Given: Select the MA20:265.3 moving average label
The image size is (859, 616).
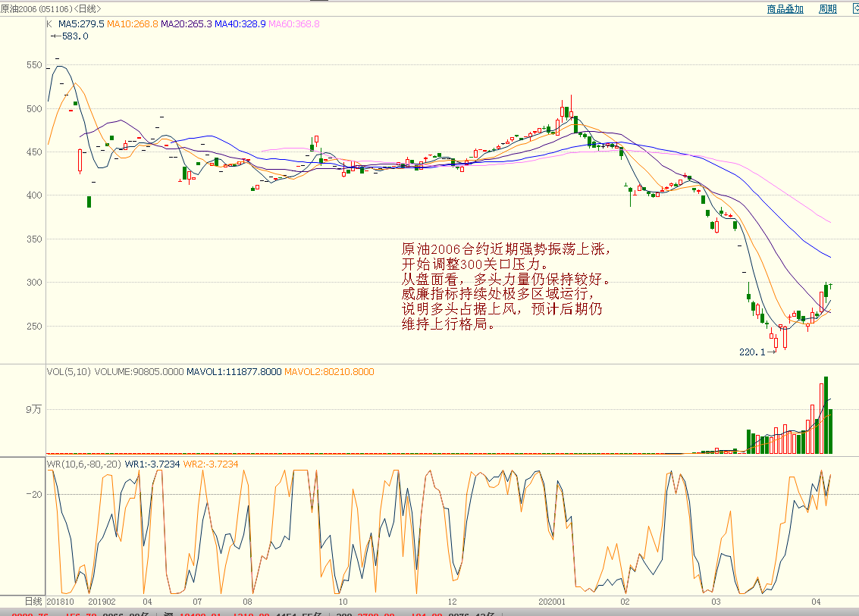Looking at the screenshot, I should tap(187, 24).
